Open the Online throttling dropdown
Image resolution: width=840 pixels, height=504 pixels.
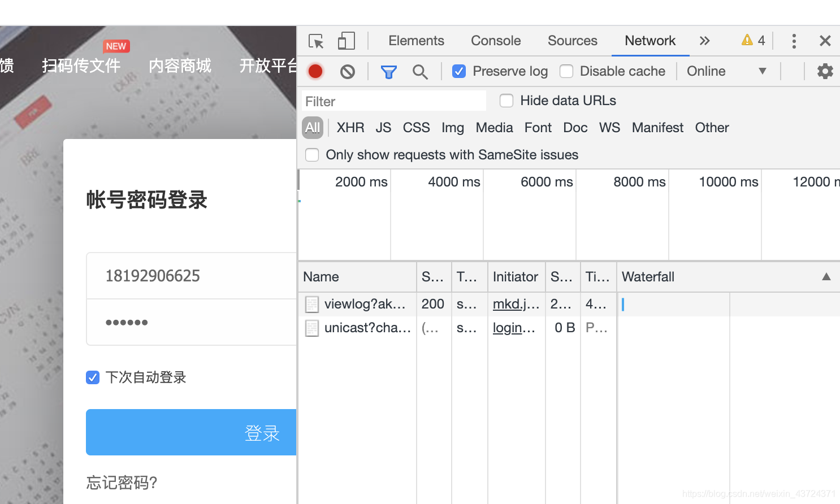click(x=726, y=71)
